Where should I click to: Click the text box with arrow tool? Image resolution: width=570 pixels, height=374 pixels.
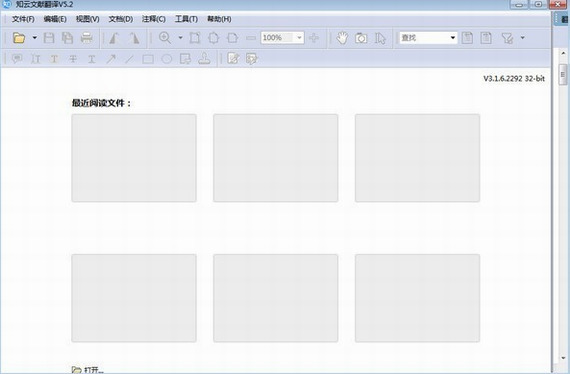pyautogui.click(x=185, y=59)
